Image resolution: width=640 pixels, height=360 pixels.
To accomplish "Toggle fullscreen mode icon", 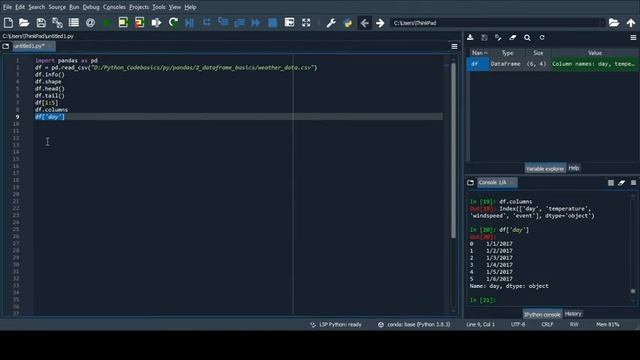I will [x=306, y=23].
